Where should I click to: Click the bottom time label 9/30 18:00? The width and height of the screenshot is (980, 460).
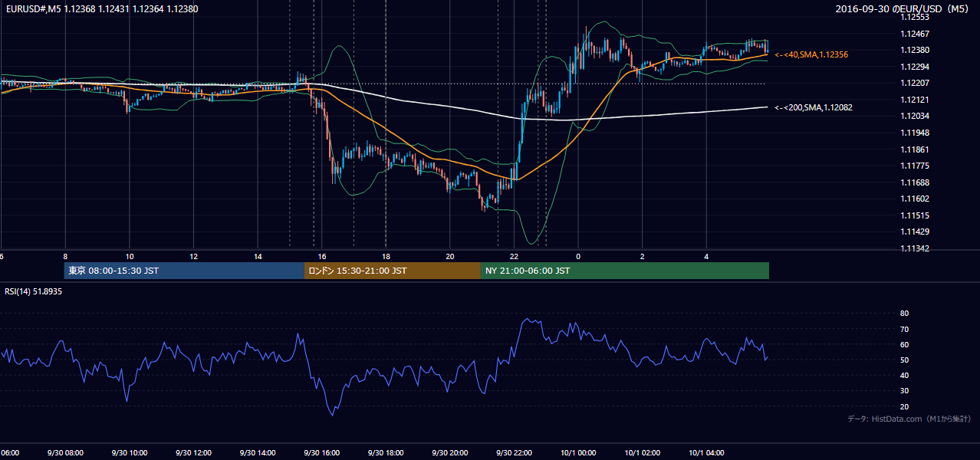[386, 453]
